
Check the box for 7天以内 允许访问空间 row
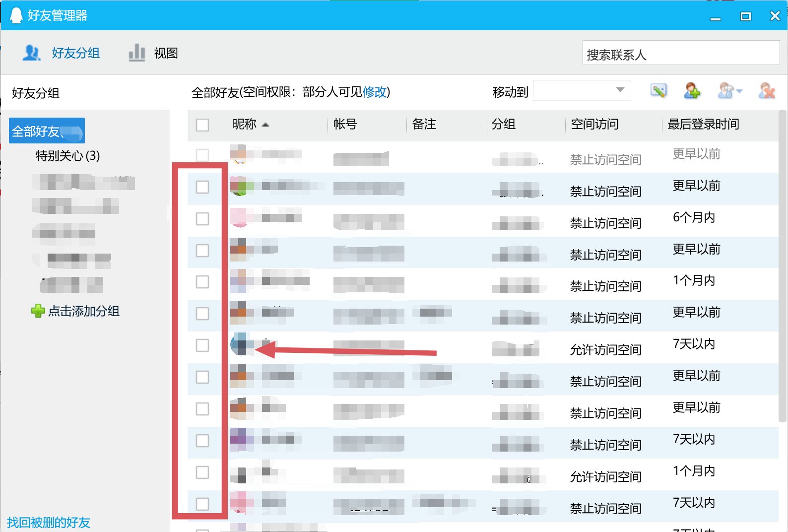point(202,345)
